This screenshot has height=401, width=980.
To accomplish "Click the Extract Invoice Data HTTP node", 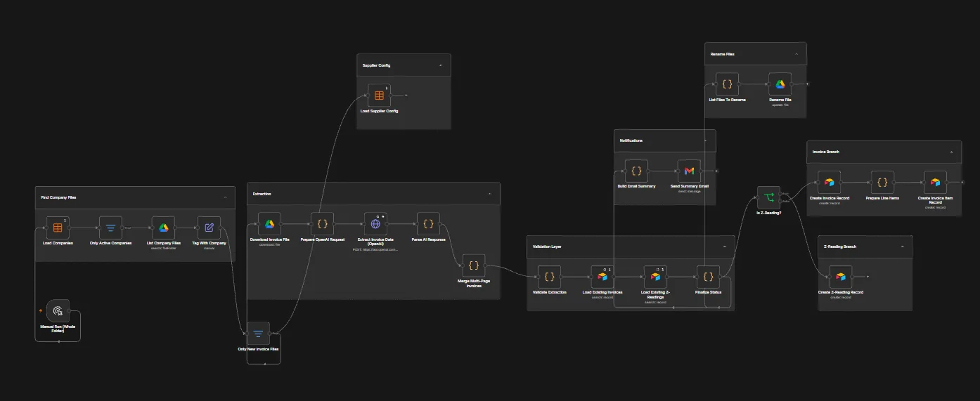I will [375, 224].
